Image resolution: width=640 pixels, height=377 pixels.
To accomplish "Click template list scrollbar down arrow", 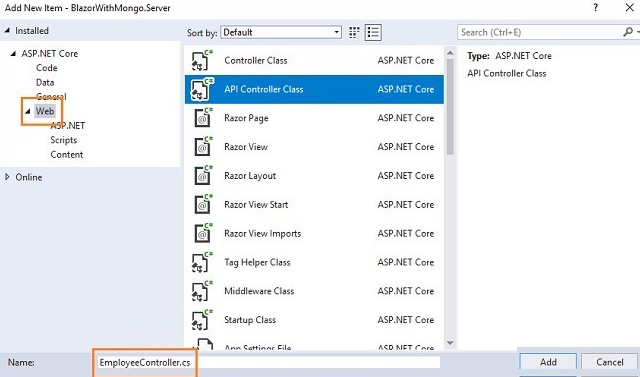I will 450,343.
